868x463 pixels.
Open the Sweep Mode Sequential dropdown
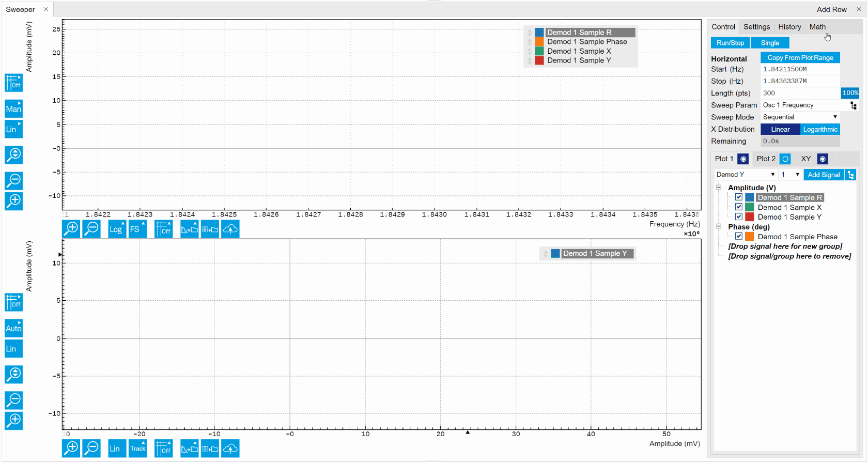(800, 117)
